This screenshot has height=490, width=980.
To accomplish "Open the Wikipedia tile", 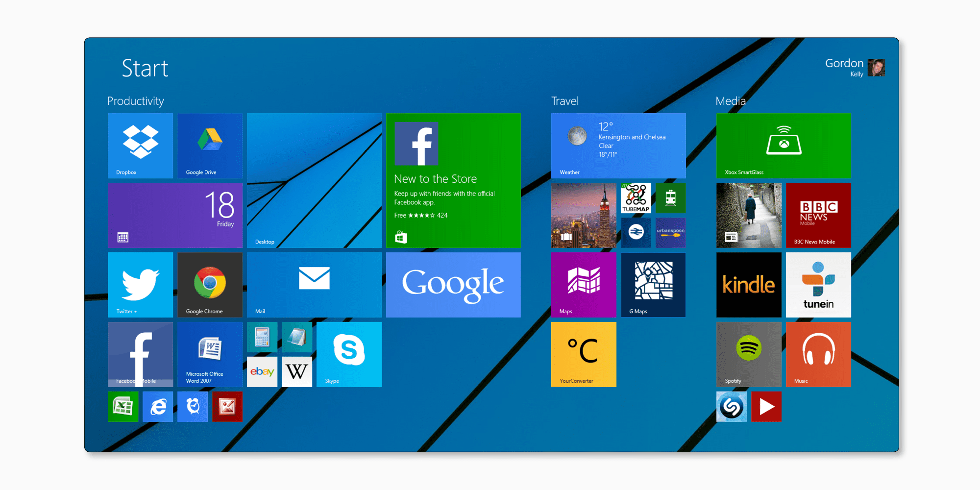I will (297, 372).
